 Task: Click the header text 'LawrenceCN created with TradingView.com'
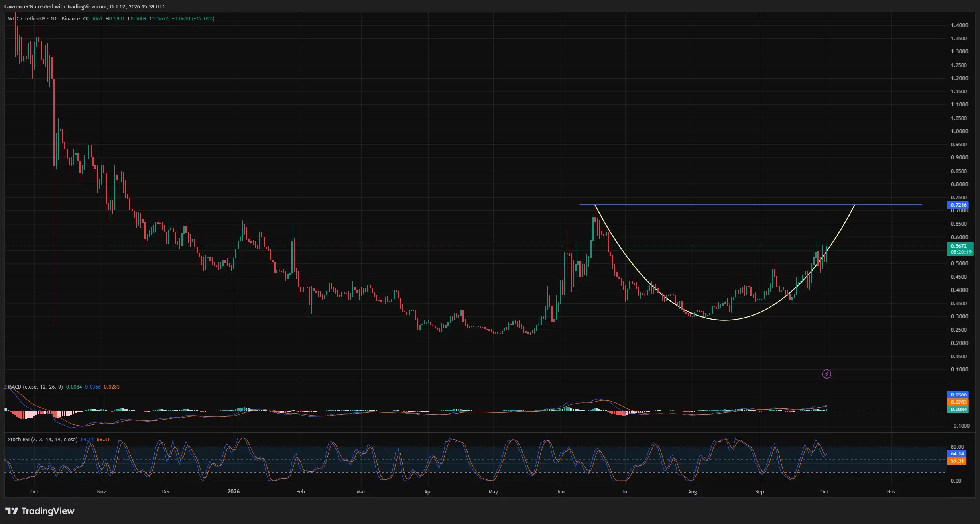(x=55, y=6)
